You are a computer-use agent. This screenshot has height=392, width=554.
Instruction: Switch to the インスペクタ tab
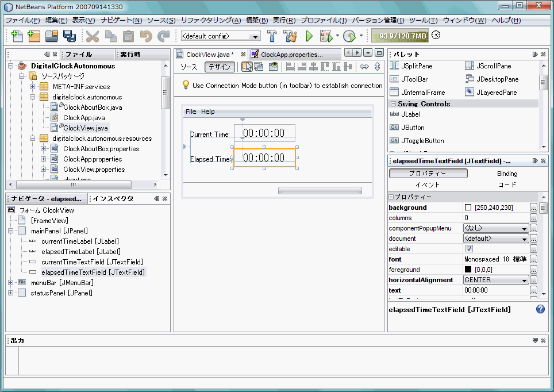coord(113,199)
